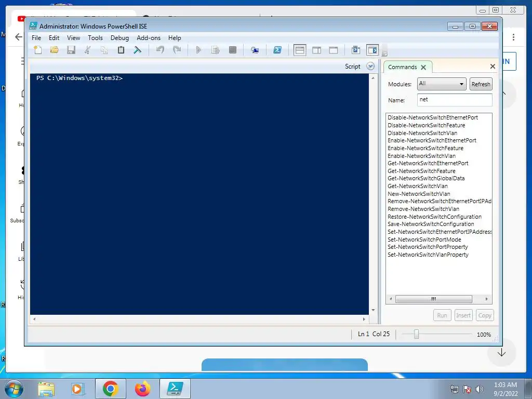The image size is (532, 399).
Task: Open a script file via the folder icon
Action: tap(54, 50)
